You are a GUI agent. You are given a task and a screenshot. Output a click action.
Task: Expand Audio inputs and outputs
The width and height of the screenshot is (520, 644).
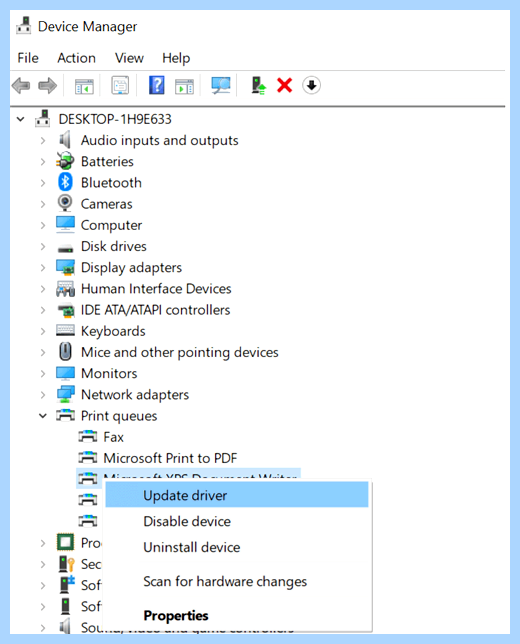pos(43,140)
